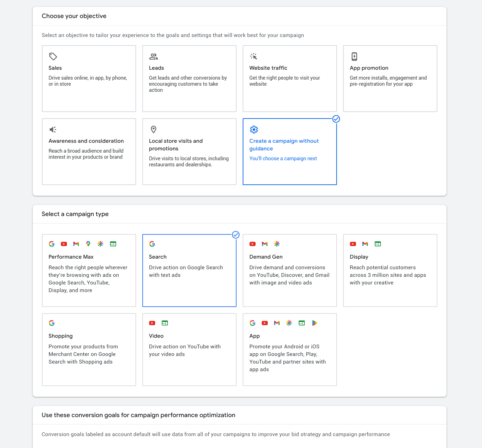Click the Google Play icon in App card
The width and height of the screenshot is (482, 448).
314,323
